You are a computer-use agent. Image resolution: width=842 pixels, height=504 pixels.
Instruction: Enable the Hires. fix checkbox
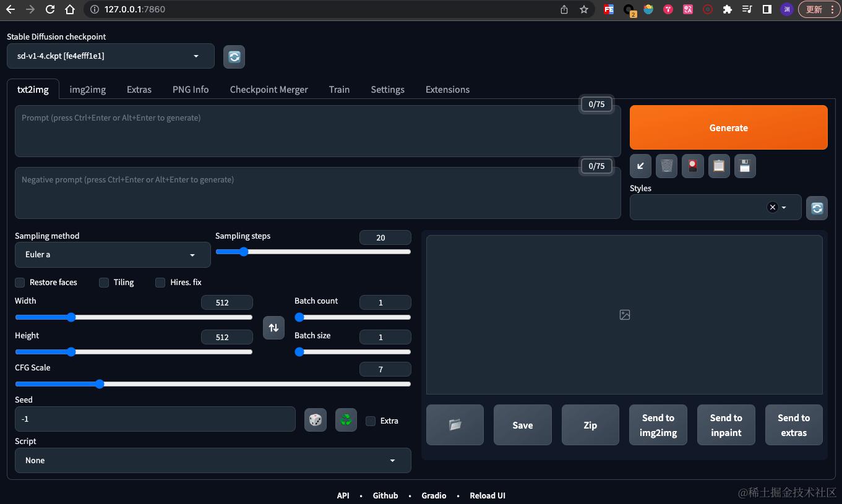(x=160, y=282)
